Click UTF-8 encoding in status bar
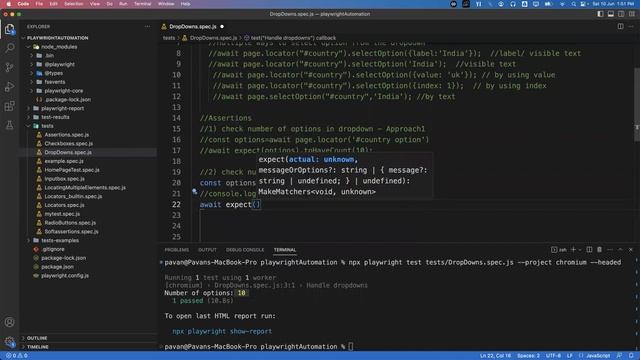Viewport: 640px width, 360px height. [553, 356]
